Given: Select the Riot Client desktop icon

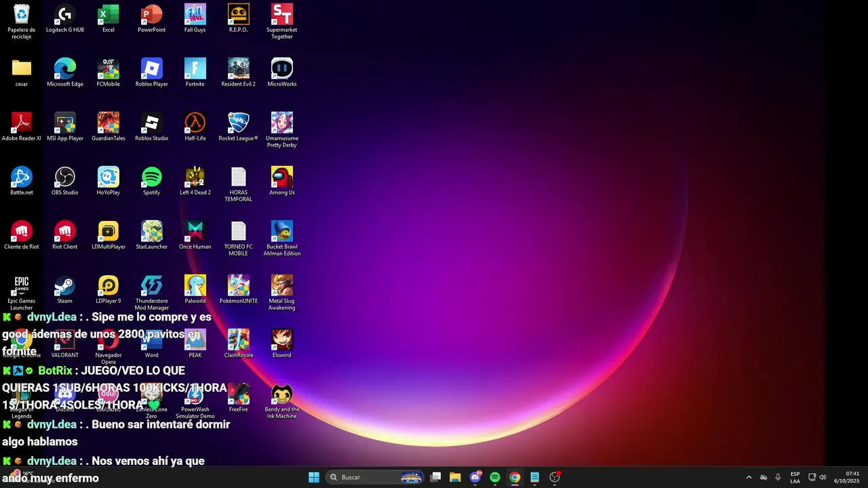Looking at the screenshot, I should [65, 235].
